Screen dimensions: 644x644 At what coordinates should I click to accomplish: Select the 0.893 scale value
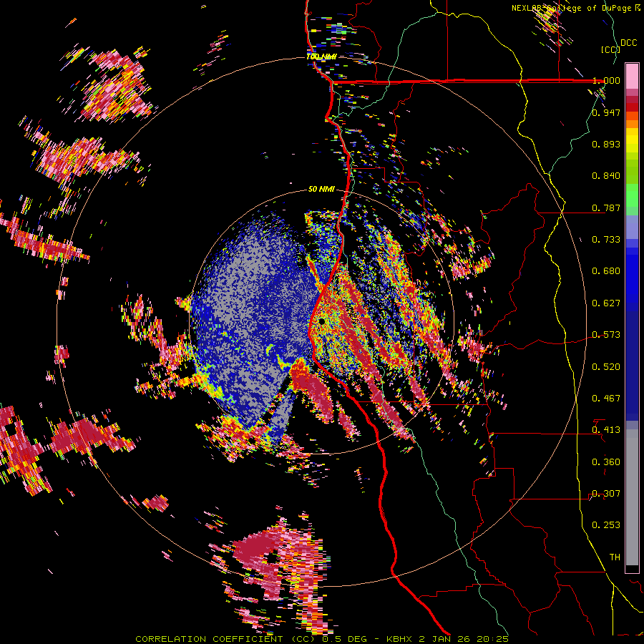pos(606,144)
